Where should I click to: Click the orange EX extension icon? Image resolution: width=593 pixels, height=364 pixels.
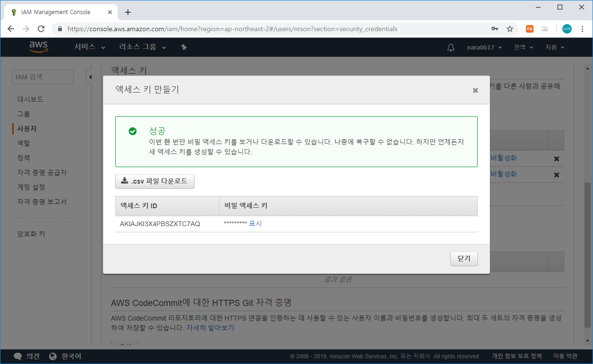(530, 29)
